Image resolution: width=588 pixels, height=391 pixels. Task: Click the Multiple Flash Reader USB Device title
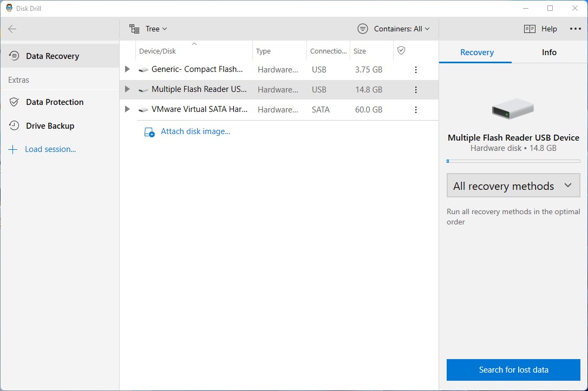coord(513,137)
